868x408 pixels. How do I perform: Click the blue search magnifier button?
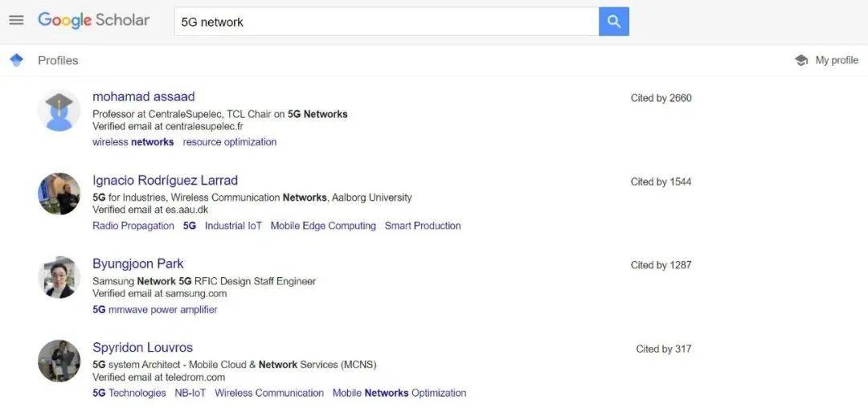point(614,22)
